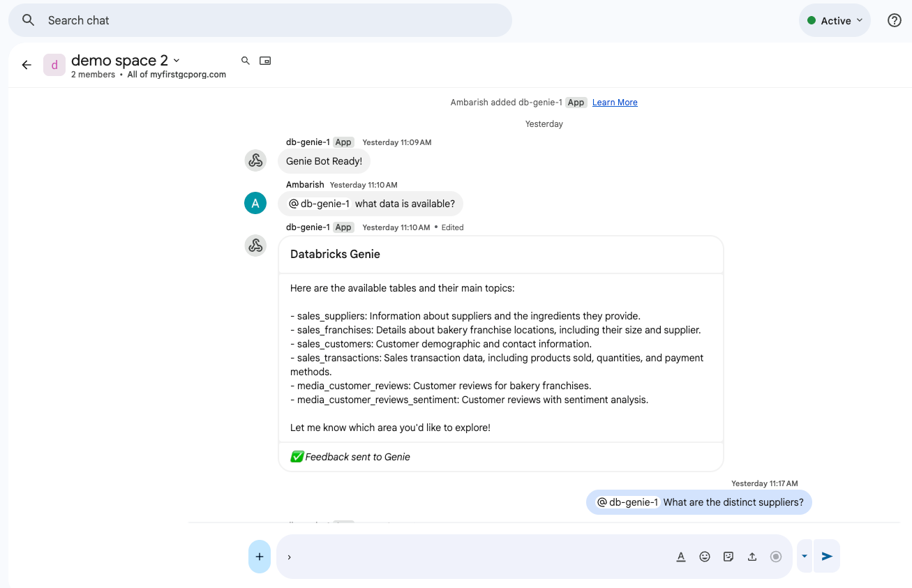This screenshot has height=588, width=912.
Task: Search in this space with magnifier icon
Action: click(246, 61)
